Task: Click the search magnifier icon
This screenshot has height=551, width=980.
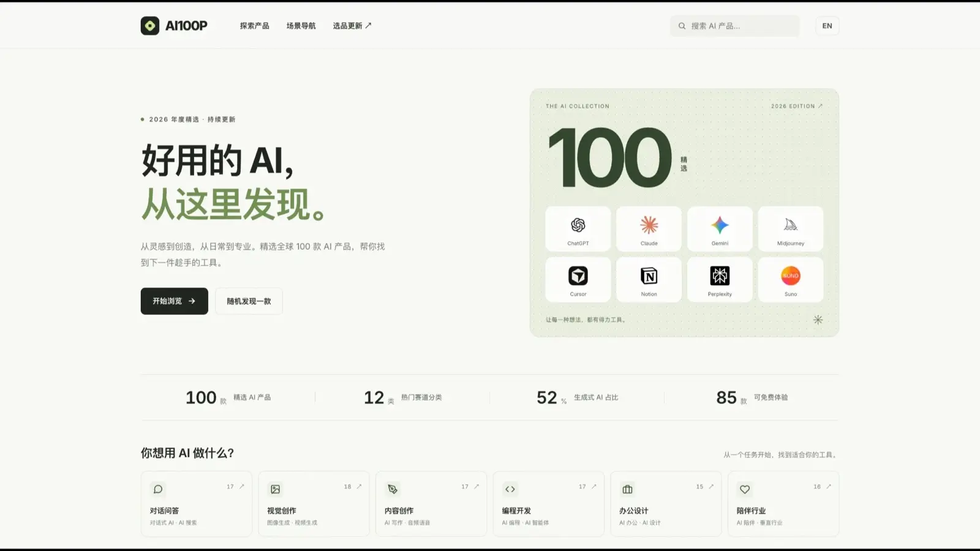Action: coord(682,26)
